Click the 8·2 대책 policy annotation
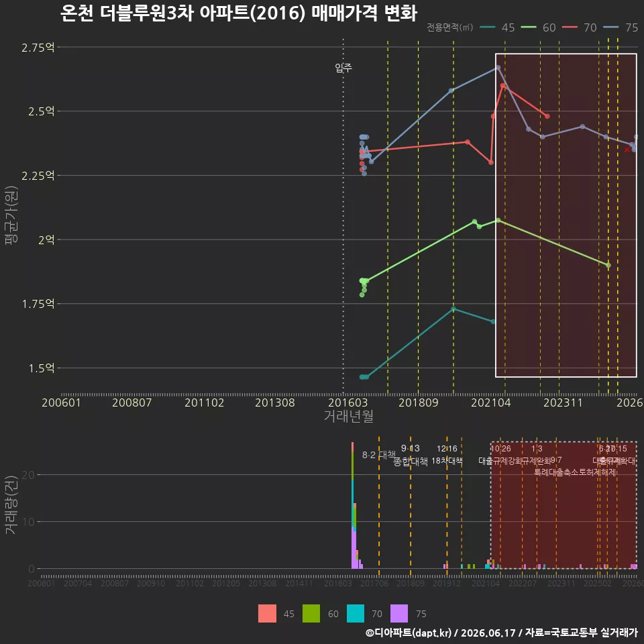 click(378, 455)
